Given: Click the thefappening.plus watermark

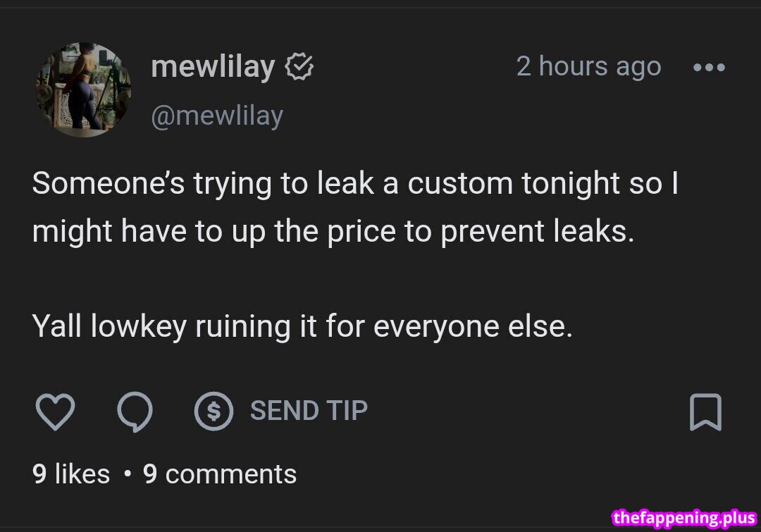Looking at the screenshot, I should click(x=685, y=519).
